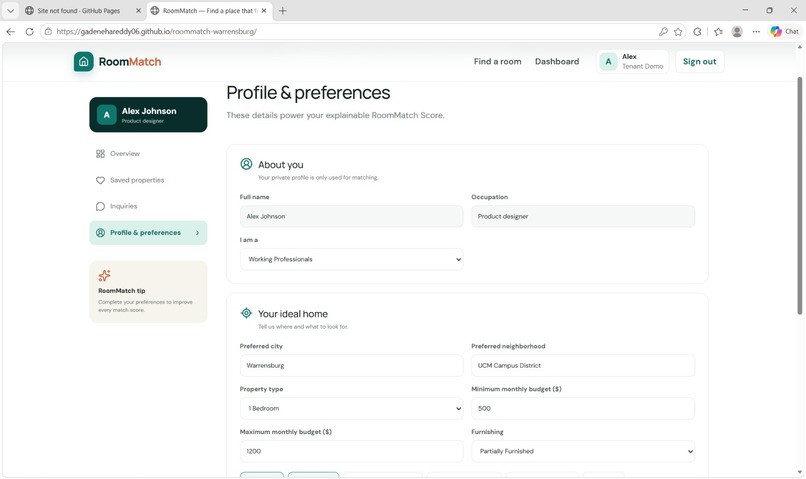The width and height of the screenshot is (806, 479).
Task: Click the Overview grid icon
Action: pos(100,154)
